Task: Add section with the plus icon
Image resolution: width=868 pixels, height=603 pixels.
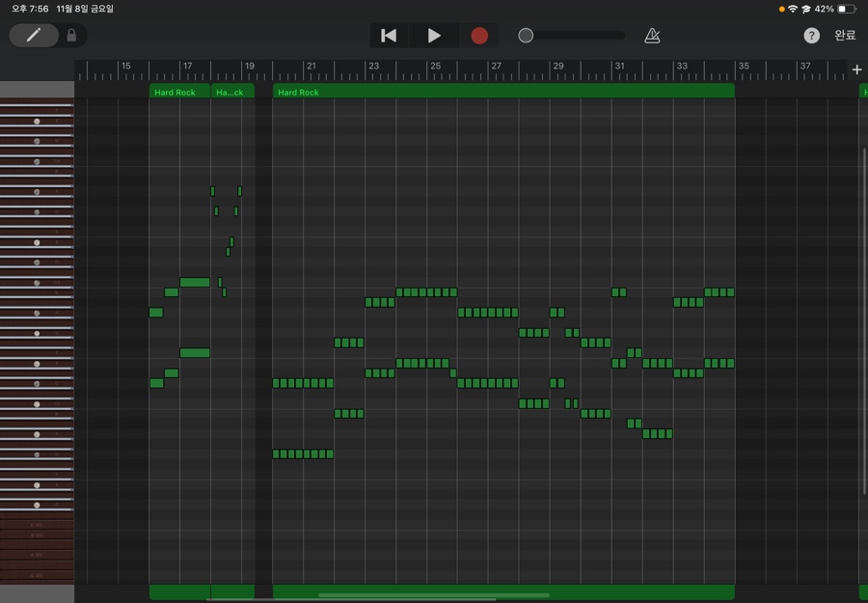Action: tap(857, 69)
